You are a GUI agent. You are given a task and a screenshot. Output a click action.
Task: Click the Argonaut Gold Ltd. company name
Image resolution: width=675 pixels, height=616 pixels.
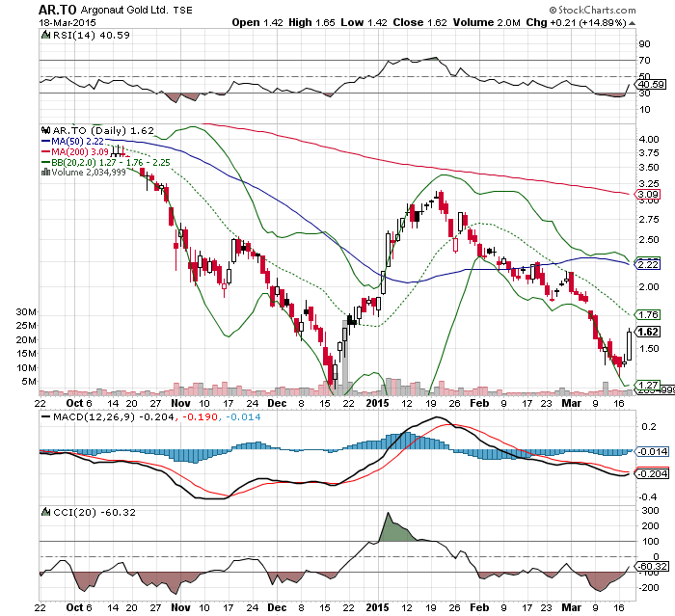click(124, 10)
